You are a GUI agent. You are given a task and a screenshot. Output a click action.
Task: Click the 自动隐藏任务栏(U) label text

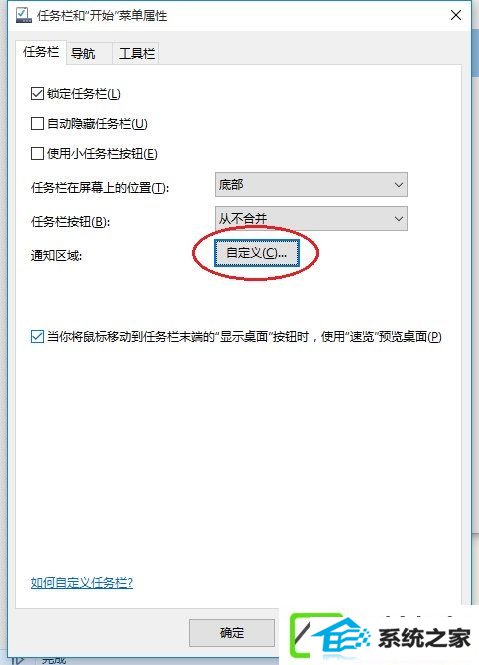coord(97,124)
